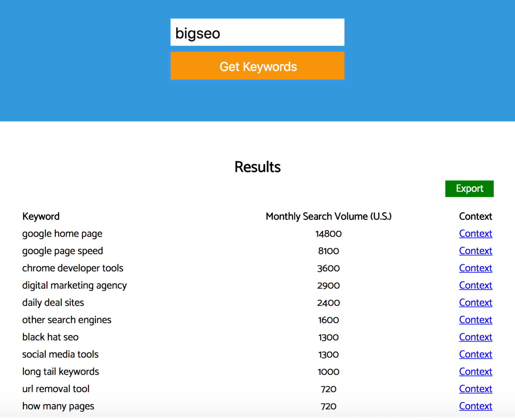This screenshot has height=420, width=515.
Task: Click the Results heading
Action: [x=257, y=167]
